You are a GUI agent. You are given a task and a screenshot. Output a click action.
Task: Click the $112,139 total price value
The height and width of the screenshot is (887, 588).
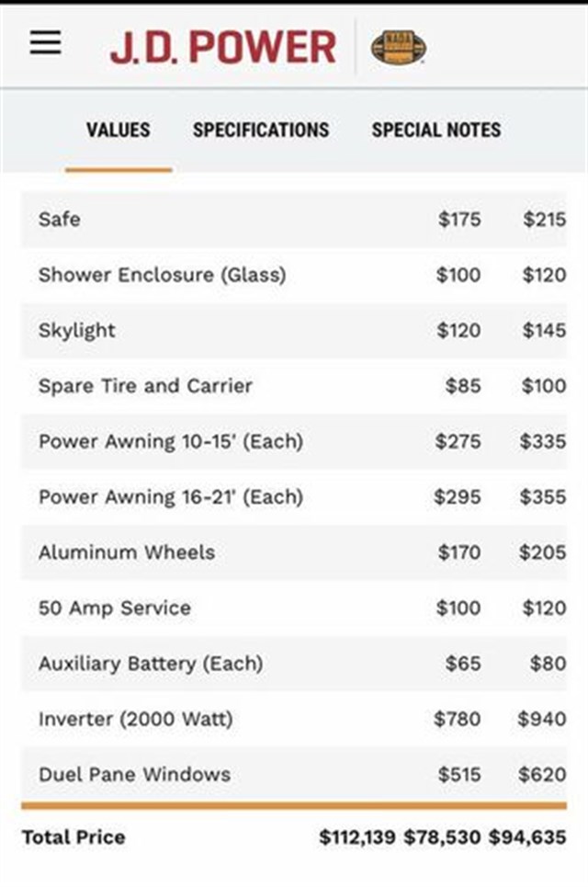[x=357, y=837]
